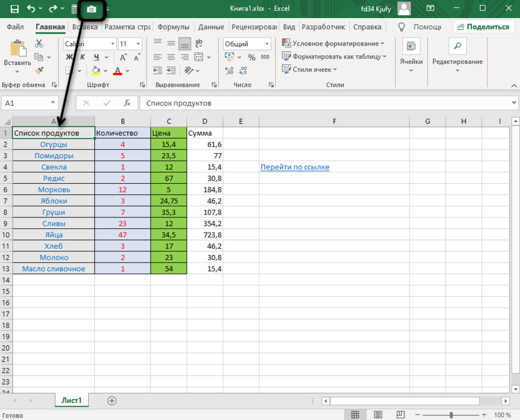The width and height of the screenshot is (520, 420).
Task: Cancel the entry with formula bar X icon
Action: pyautogui.click(x=86, y=103)
